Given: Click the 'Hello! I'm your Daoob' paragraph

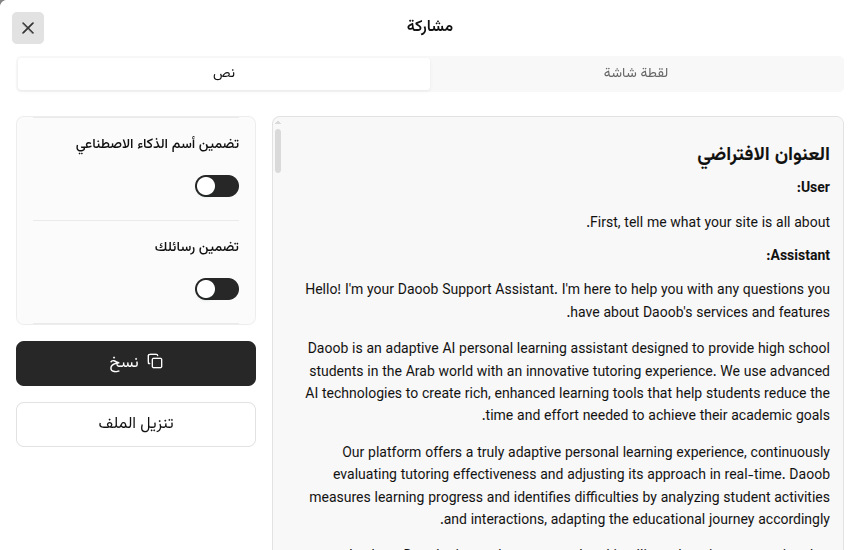Looking at the screenshot, I should coord(567,300).
